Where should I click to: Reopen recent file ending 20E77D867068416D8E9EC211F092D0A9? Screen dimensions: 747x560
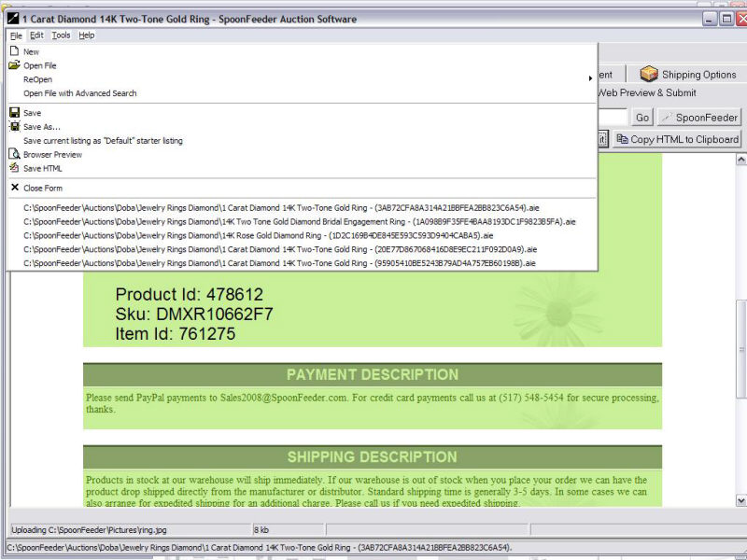pos(302,249)
